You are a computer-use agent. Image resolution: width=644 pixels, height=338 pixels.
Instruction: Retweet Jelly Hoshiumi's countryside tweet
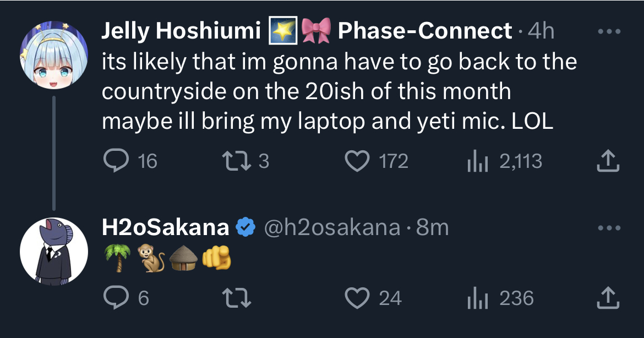pyautogui.click(x=245, y=161)
